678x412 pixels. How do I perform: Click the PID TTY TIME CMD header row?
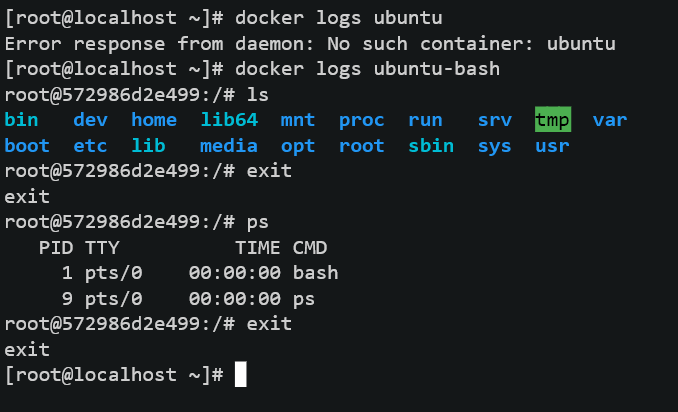(183, 248)
